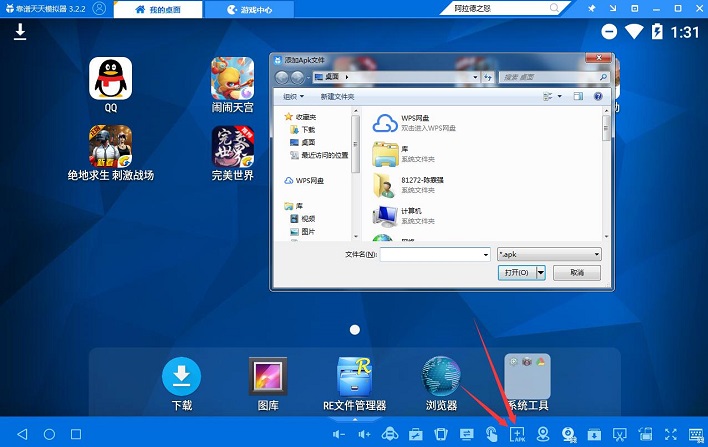Click the shake phone icon
The image size is (708, 447).
[441, 434]
